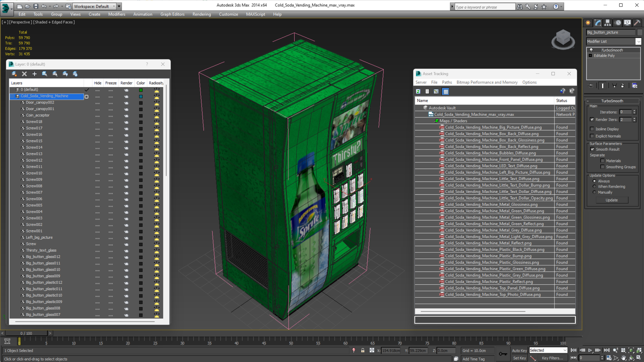This screenshot has height=362, width=644.
Task: Click the Update button in TurboSmooth
Action: pyautogui.click(x=611, y=200)
